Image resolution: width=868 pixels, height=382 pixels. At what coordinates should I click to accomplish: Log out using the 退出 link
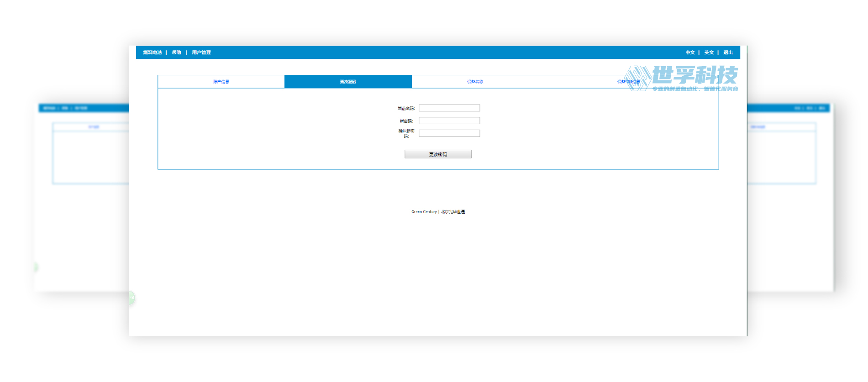728,52
